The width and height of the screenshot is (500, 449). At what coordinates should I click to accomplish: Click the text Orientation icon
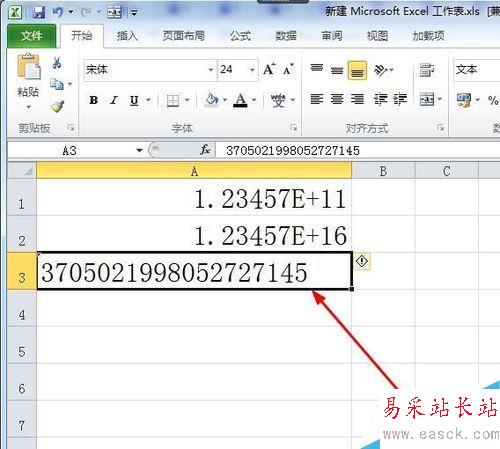click(x=381, y=70)
